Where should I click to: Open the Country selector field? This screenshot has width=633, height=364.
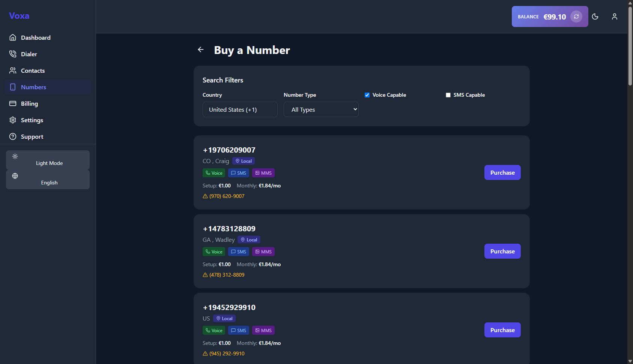click(240, 109)
